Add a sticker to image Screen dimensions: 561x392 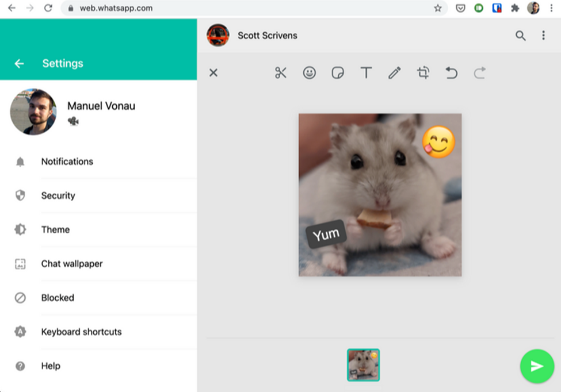click(x=338, y=73)
